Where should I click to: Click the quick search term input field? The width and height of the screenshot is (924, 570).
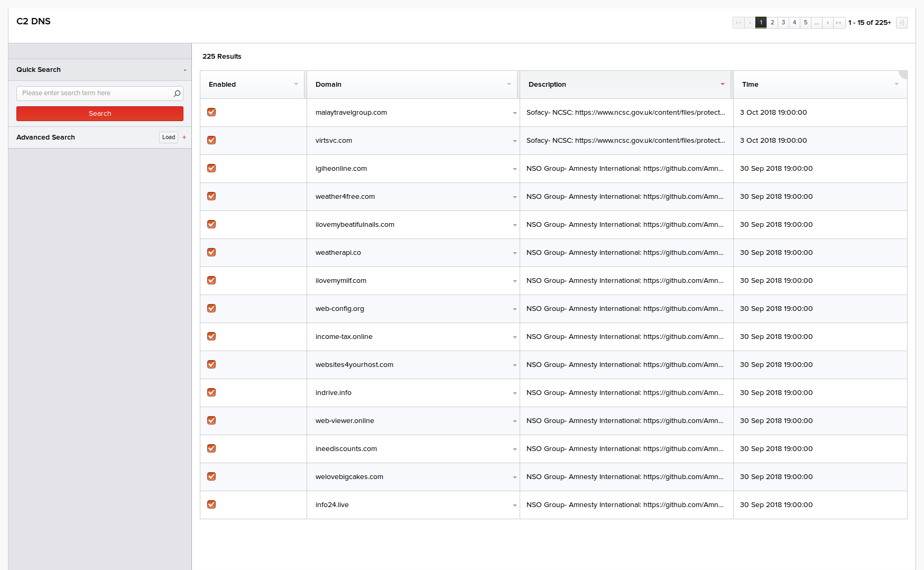click(x=95, y=94)
